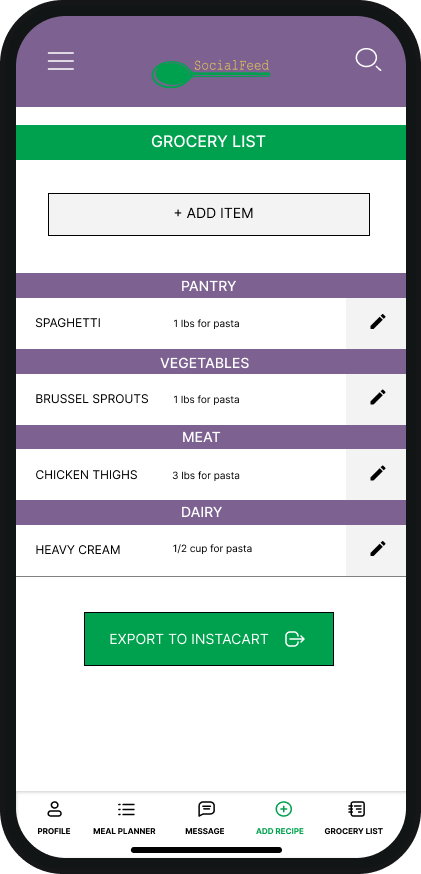This screenshot has width=421, height=874.
Task: Tap the SocialFeed spoon logo
Action: (211, 74)
